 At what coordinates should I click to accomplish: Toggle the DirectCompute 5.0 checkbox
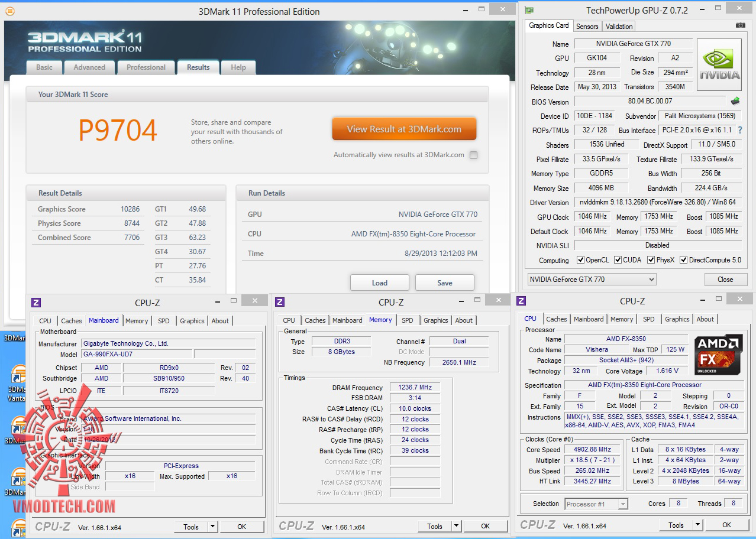click(x=684, y=260)
